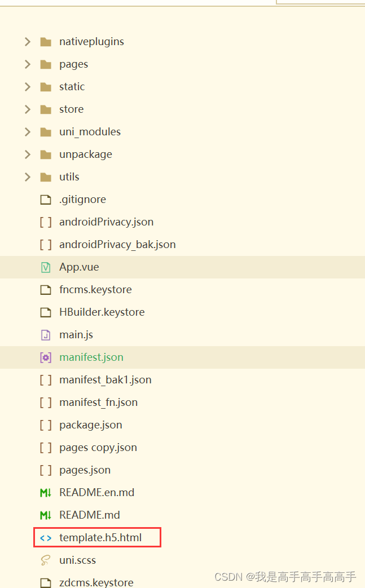This screenshot has height=588, width=365.
Task: Click the JavaScript icon beside main.js
Action: coord(46,334)
